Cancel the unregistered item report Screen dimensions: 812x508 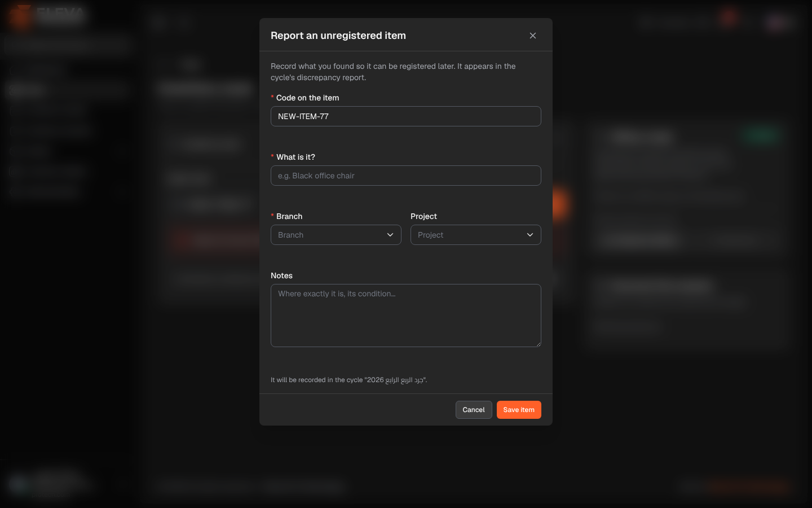[474, 410]
